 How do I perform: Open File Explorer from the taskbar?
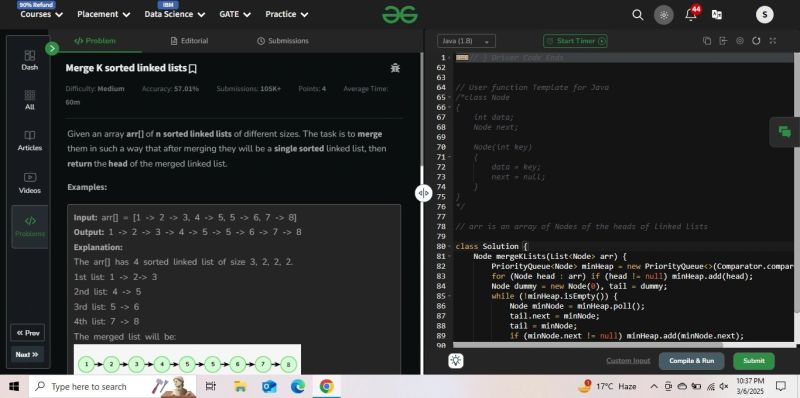click(240, 386)
